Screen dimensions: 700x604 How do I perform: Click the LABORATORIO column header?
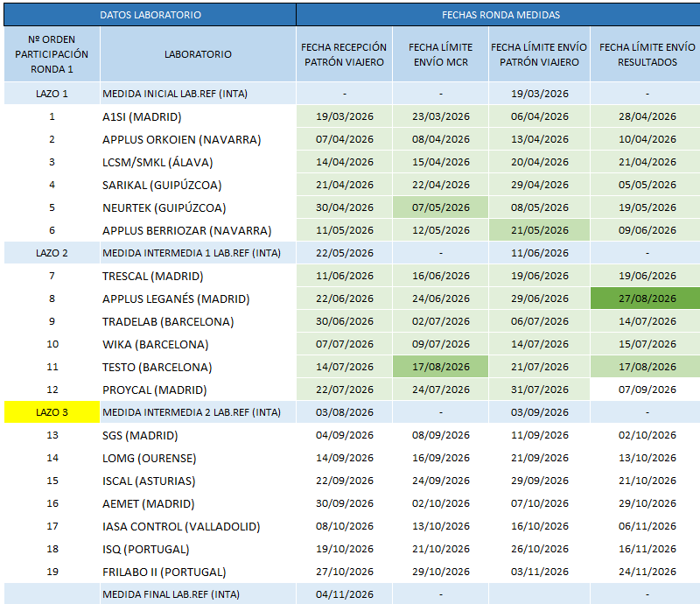[198, 54]
